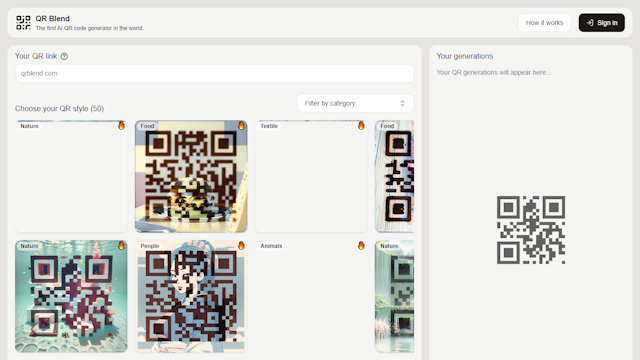Image resolution: width=640 pixels, height=360 pixels.
Task: Select the blank Textile style card
Action: pos(311,176)
